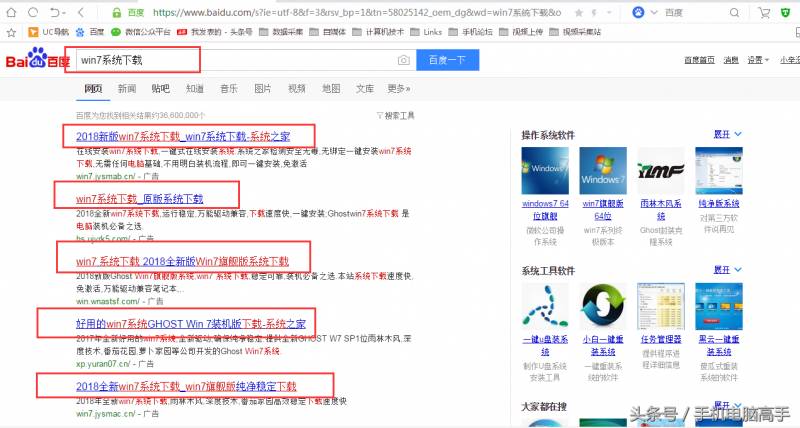Open result win7系统下载_原版系统下载
The height and width of the screenshot is (428, 800).
tap(140, 198)
